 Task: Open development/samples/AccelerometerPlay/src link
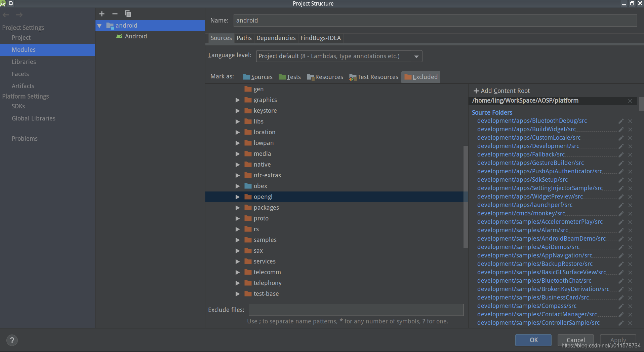click(x=540, y=222)
